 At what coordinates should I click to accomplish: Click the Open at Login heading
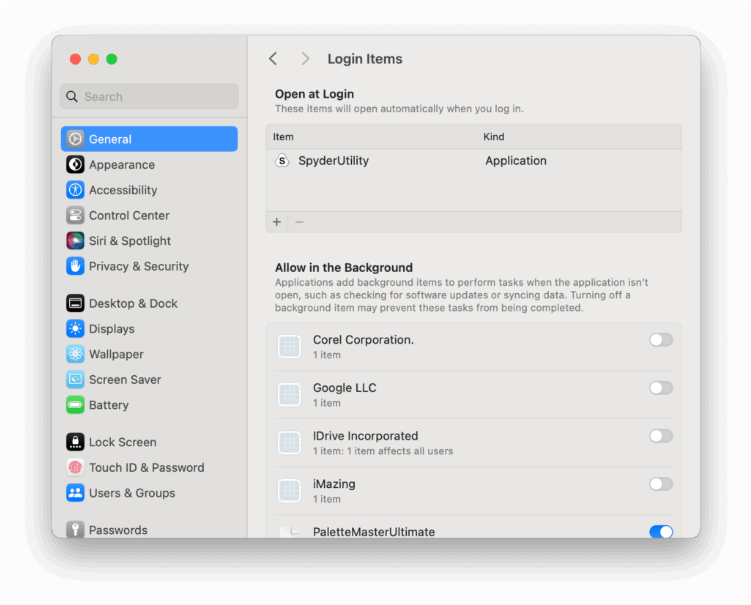click(314, 94)
